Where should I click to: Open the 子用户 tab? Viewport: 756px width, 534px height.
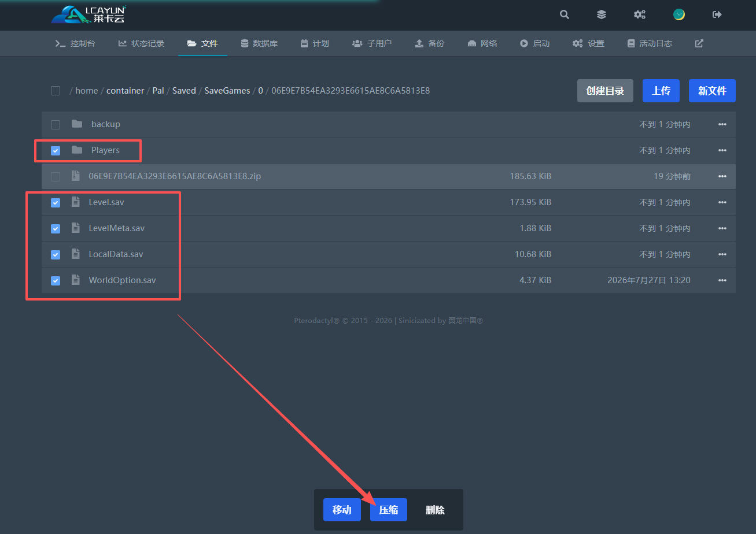pos(372,43)
